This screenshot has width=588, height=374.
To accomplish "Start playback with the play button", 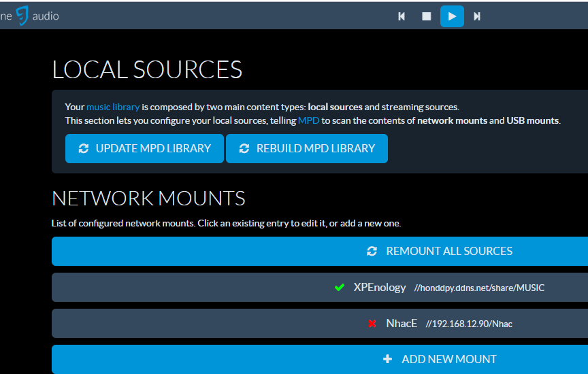I will [x=452, y=16].
